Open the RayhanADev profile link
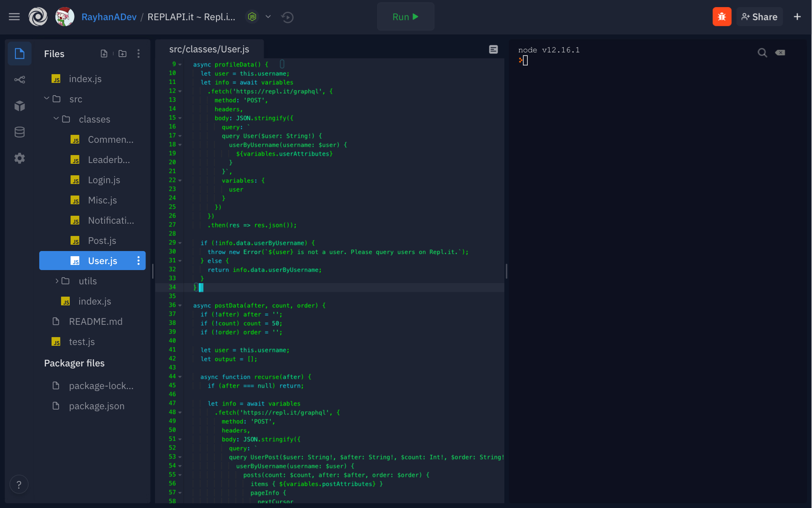812x508 pixels. pyautogui.click(x=109, y=17)
